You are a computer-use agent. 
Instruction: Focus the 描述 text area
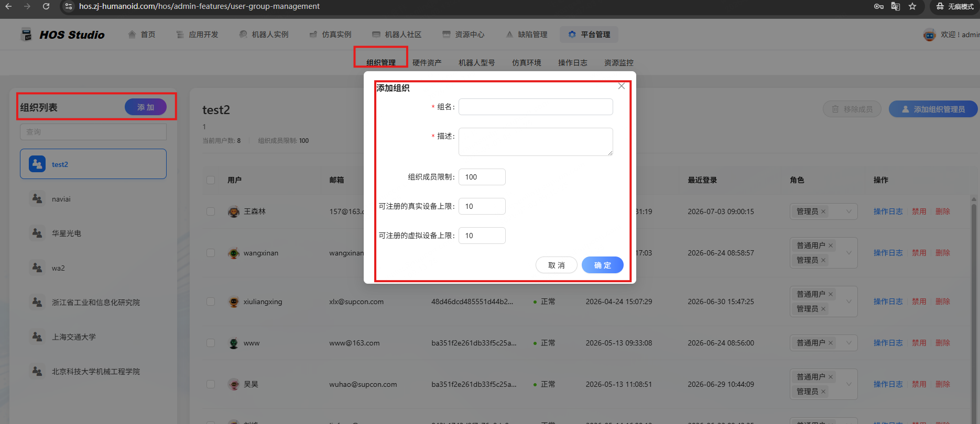coord(536,142)
